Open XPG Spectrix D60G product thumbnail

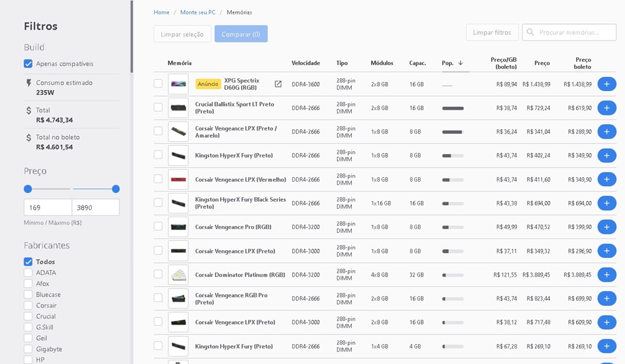(x=178, y=84)
